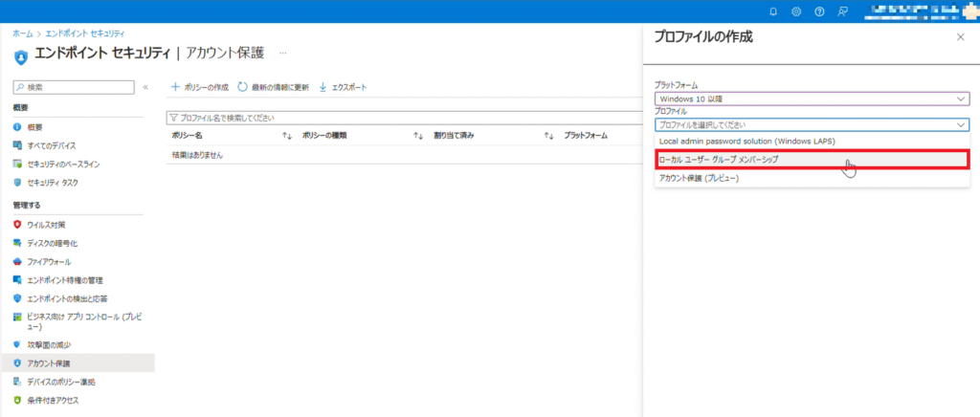Go to エンドポイント セキュリティ breadcrumb
980x417 pixels.
coord(84,33)
